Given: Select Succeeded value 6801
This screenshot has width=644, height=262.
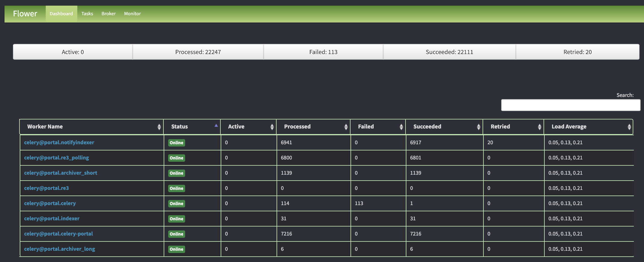Looking at the screenshot, I should coord(416,158).
